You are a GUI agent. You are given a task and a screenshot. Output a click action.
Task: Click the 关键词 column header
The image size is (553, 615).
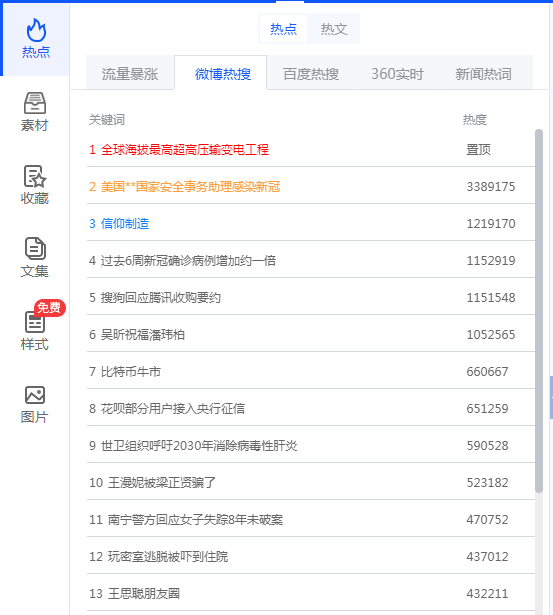(x=107, y=120)
